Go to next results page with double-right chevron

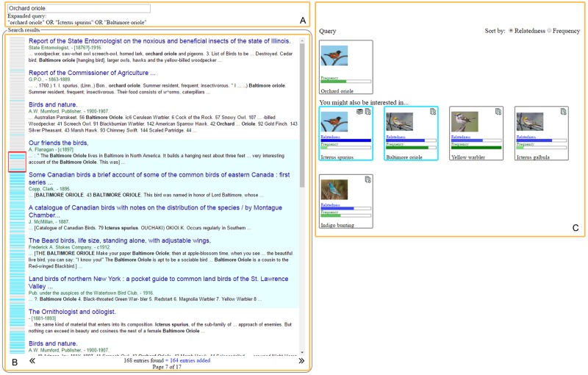(301, 361)
